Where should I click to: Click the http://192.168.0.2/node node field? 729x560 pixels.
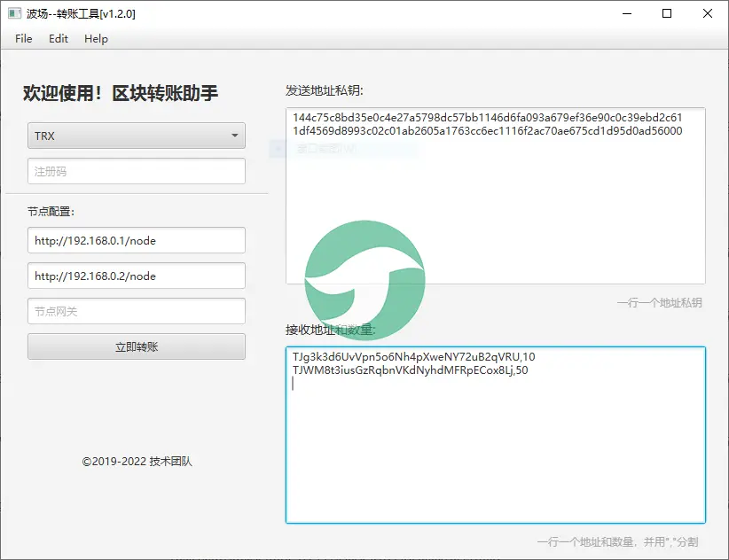pyautogui.click(x=136, y=276)
